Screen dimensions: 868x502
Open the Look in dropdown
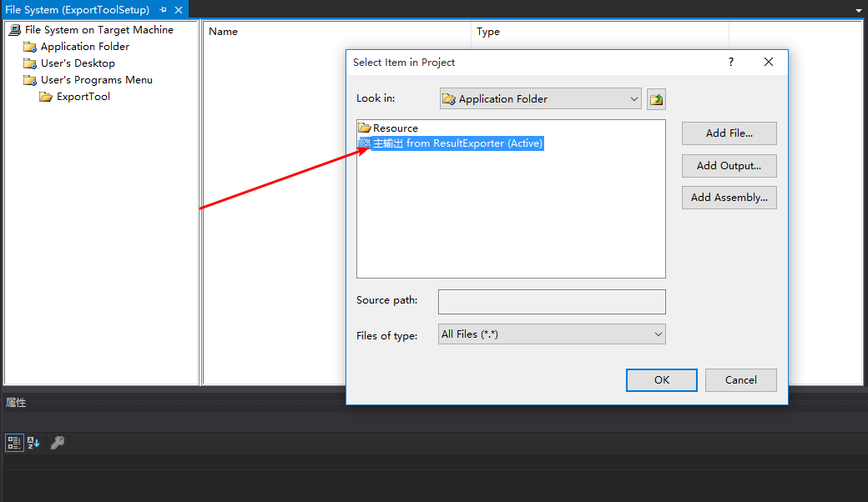click(x=633, y=99)
